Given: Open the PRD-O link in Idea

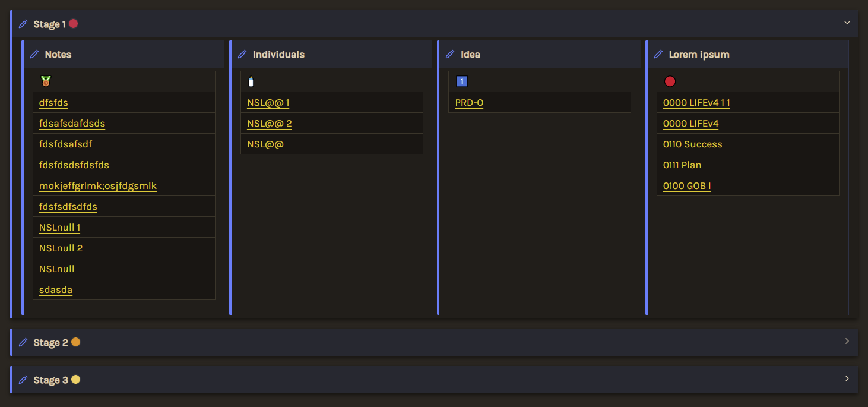Looking at the screenshot, I should click(469, 103).
